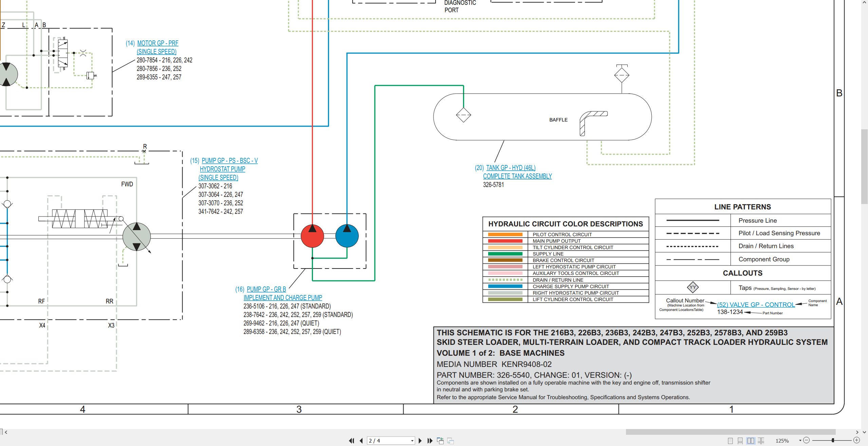The height and width of the screenshot is (446, 868).
Task: Switch to continuous page view
Action: click(740, 441)
